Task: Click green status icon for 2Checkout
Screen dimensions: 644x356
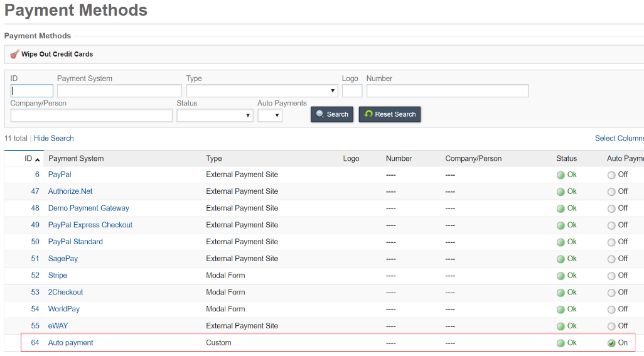Action: (561, 293)
